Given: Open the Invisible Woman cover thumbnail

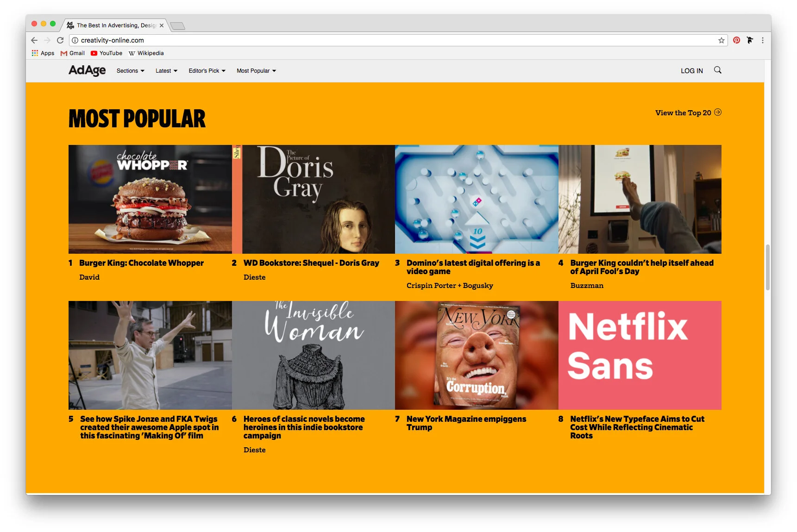Looking at the screenshot, I should pyautogui.click(x=314, y=355).
